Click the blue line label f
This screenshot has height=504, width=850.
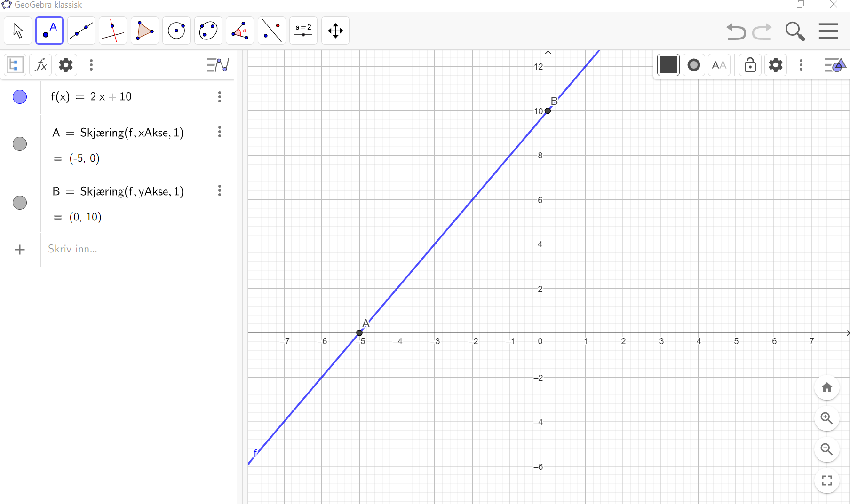pyautogui.click(x=255, y=453)
